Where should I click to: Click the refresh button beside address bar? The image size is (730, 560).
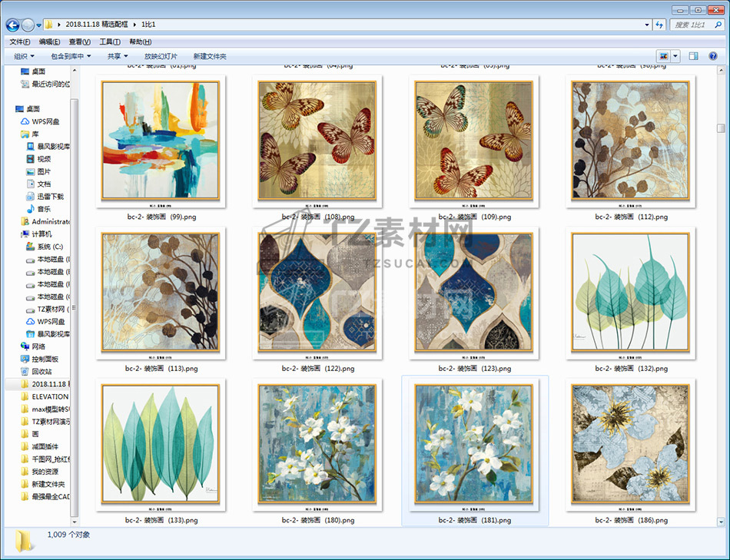(659, 25)
